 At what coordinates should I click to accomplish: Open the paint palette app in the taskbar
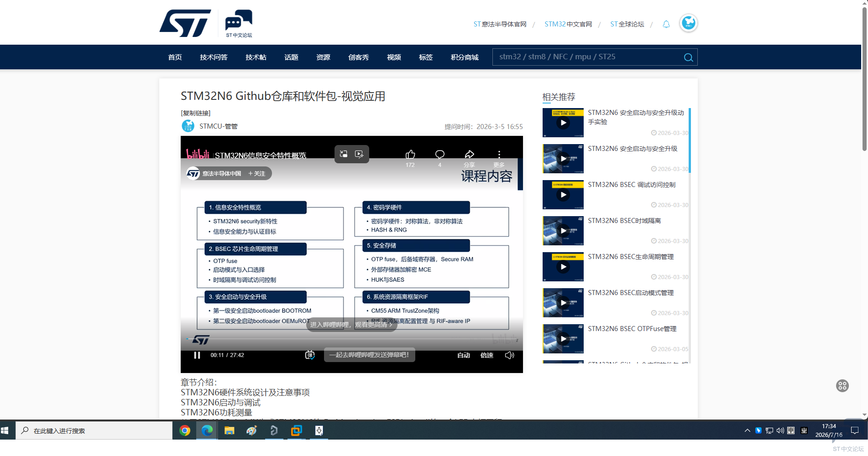(x=251, y=430)
